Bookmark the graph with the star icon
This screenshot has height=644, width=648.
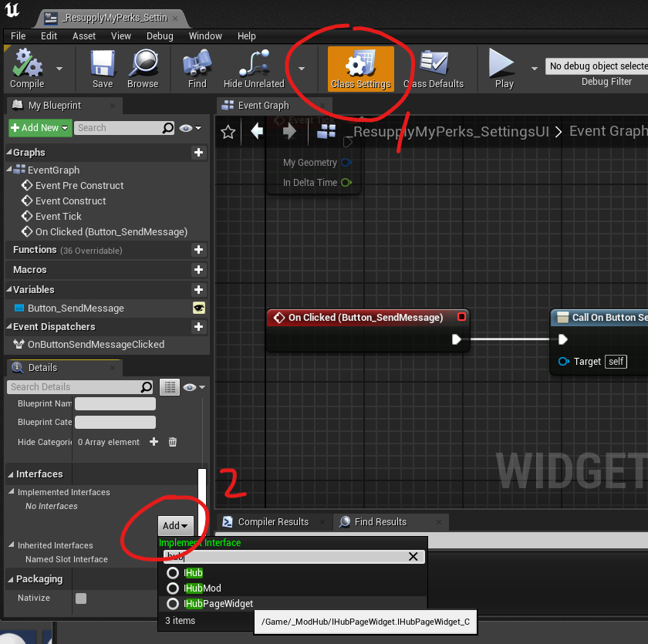pyautogui.click(x=228, y=132)
